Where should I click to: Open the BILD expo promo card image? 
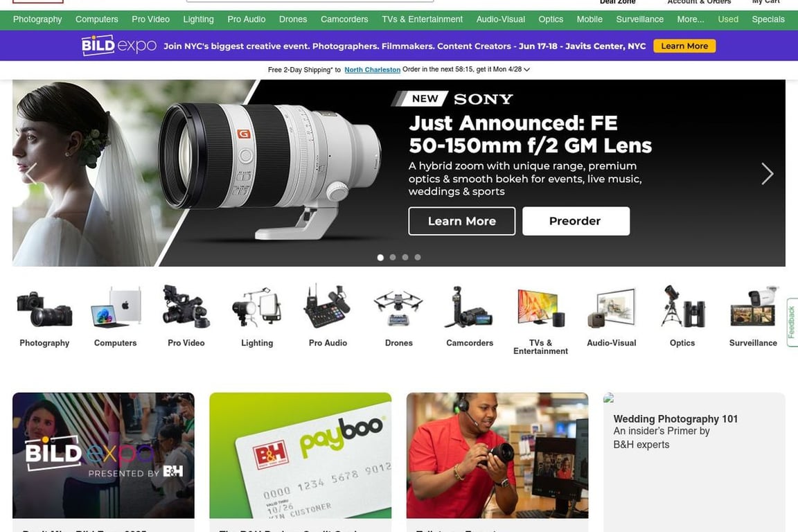(x=103, y=455)
